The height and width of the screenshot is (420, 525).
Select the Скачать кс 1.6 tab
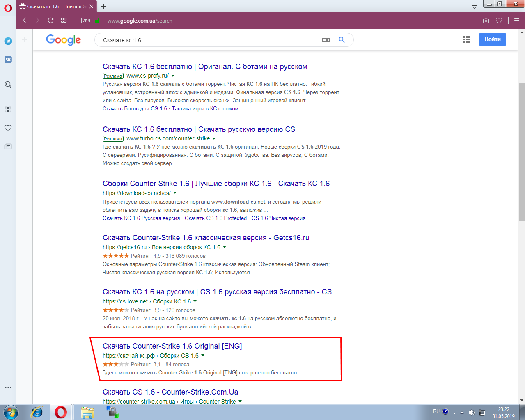56,6
